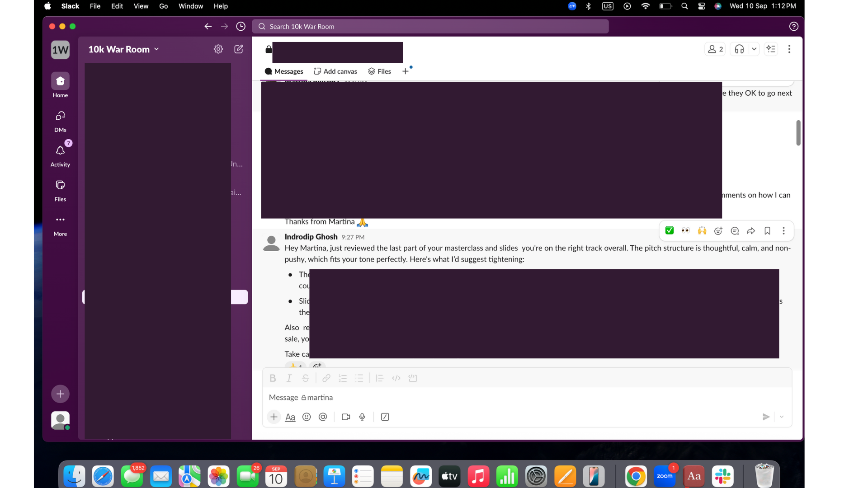Bookmark Indrodip Ghosh's message
This screenshot has width=868, height=488.
(x=767, y=231)
